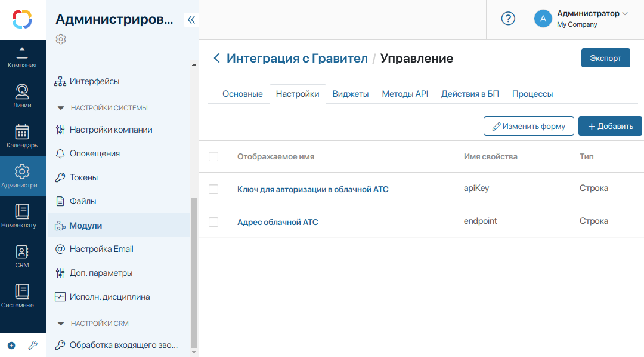This screenshot has width=644, height=357.
Task: Open Обработка входящего звонка item
Action: click(123, 345)
